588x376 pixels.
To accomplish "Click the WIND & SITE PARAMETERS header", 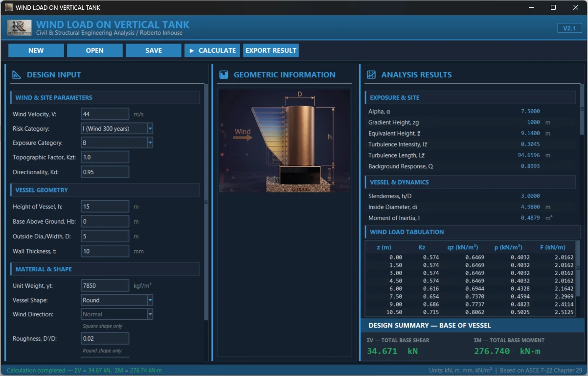I will pos(105,97).
